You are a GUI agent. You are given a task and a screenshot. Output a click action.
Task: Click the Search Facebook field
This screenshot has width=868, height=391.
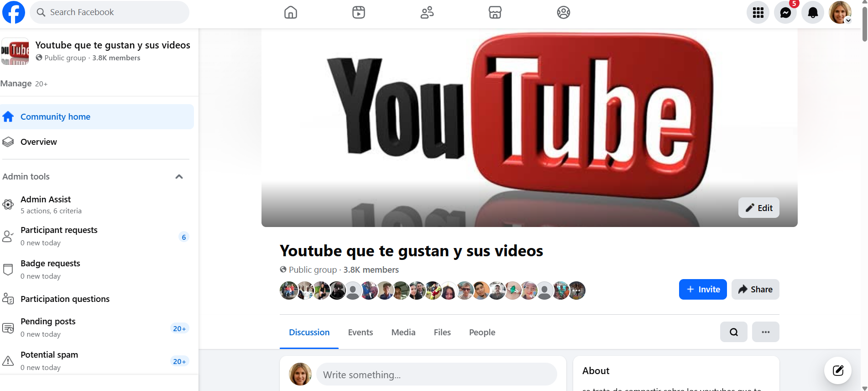(x=110, y=12)
